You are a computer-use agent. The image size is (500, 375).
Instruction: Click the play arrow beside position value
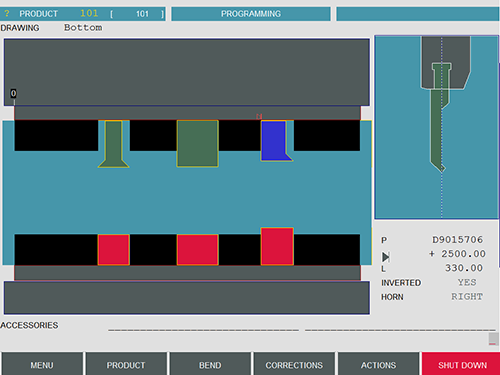point(386,257)
